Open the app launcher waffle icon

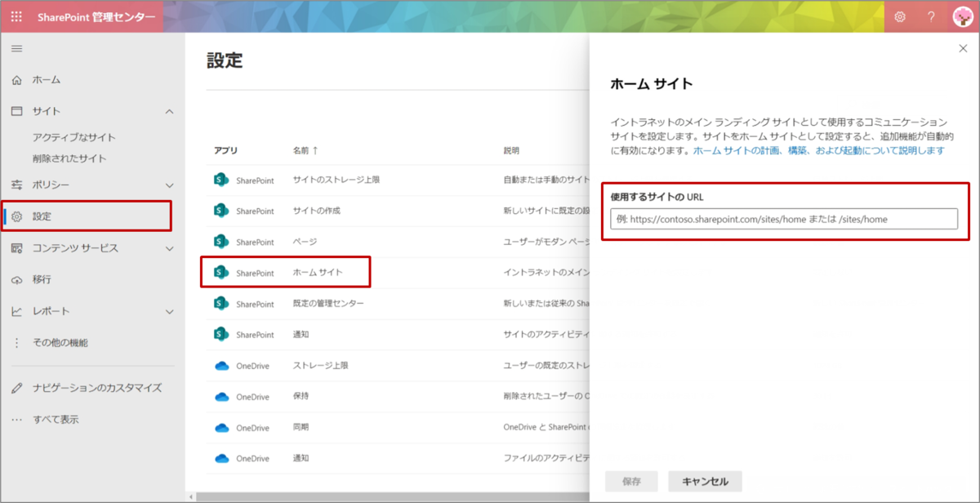point(16,16)
